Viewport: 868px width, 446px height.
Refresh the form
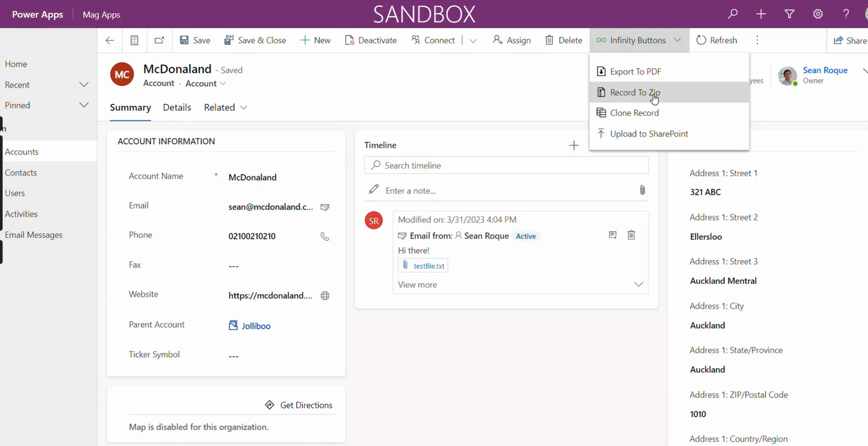point(716,41)
